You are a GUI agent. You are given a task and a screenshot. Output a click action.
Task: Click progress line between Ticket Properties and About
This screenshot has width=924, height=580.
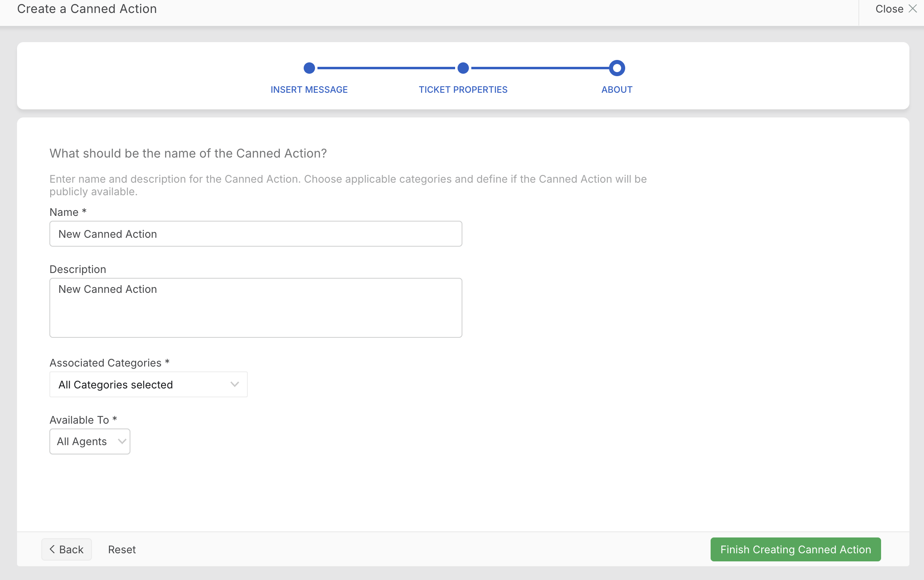[x=540, y=68]
